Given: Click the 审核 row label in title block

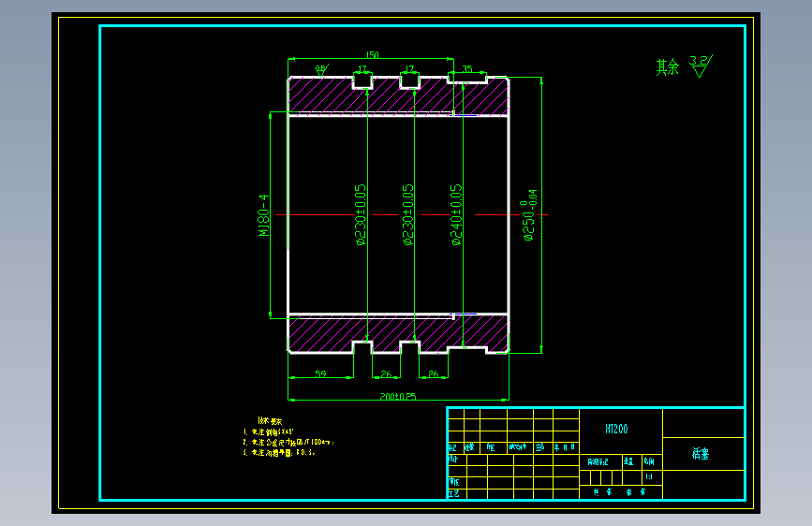Looking at the screenshot, I should click(x=453, y=482).
